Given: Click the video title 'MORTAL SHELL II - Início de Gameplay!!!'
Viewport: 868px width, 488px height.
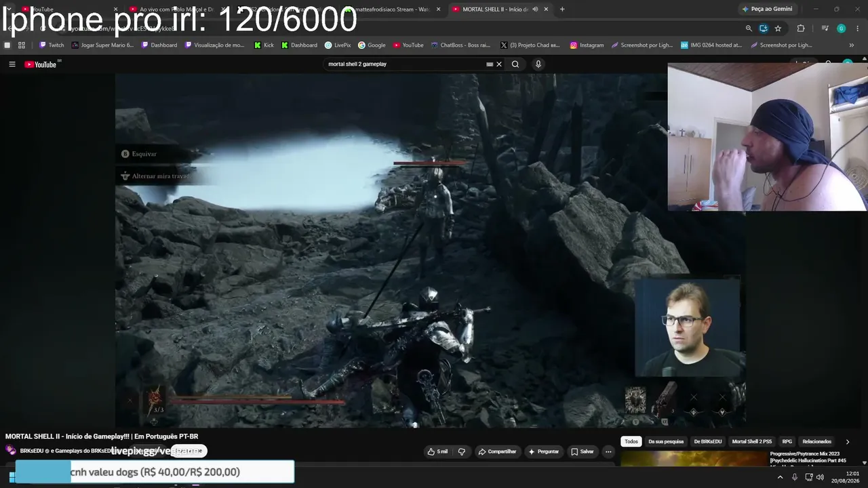Looking at the screenshot, I should point(102,436).
